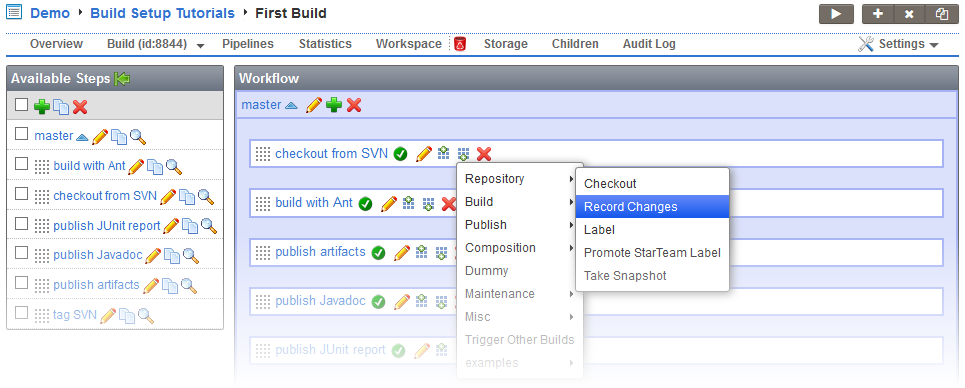This screenshot has width=965, height=388.
Task: Click copy icon in Available Steps toolbar
Action: coord(60,107)
